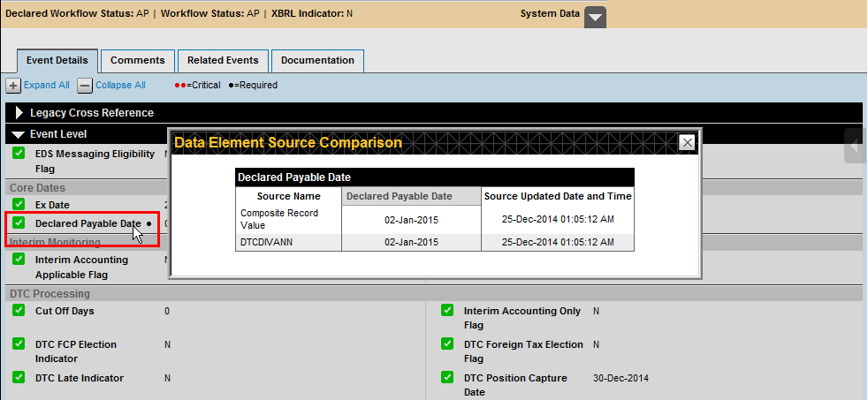Click the Expand All plus icon

pyautogui.click(x=13, y=85)
